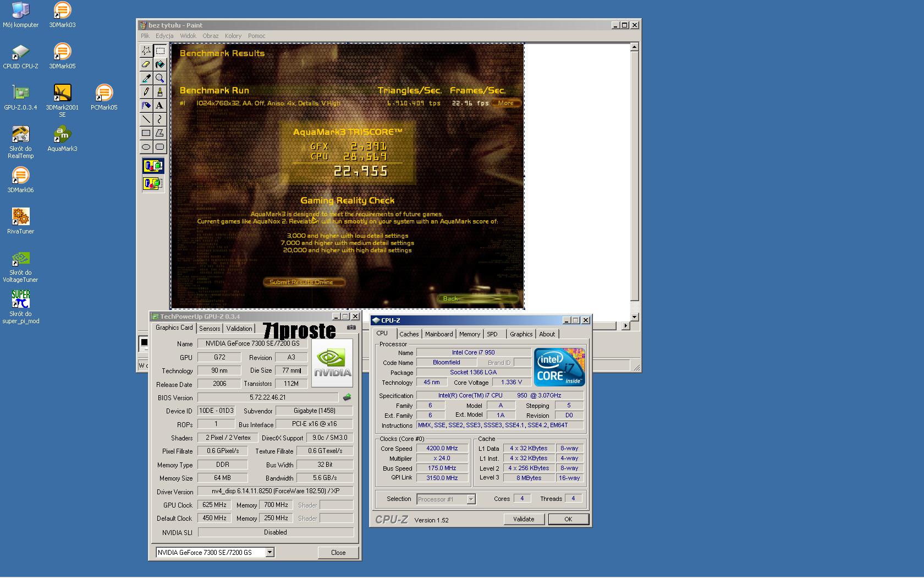Click the Core Speed value 4200.0 MHz
This screenshot has width=924, height=578.
[x=442, y=448]
